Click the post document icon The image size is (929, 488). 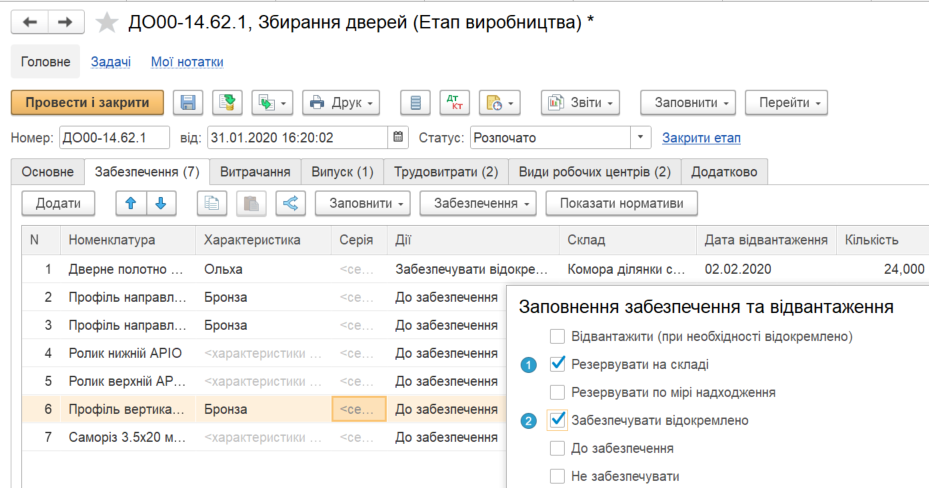coord(228,103)
